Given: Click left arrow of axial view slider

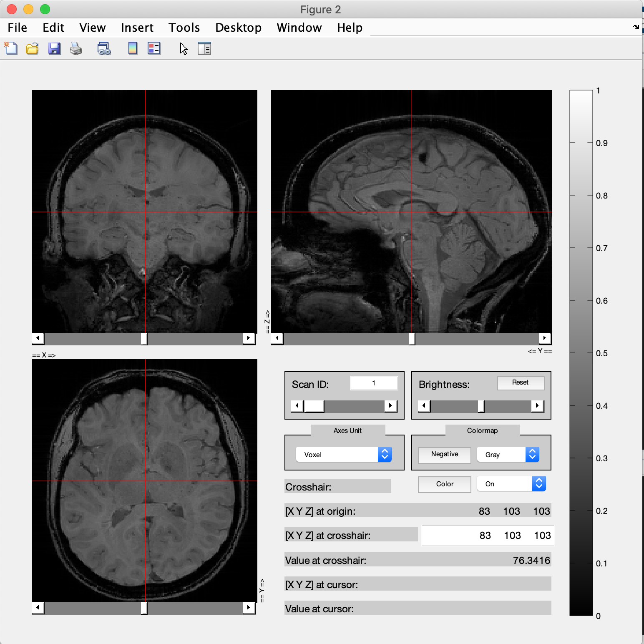Looking at the screenshot, I should coord(38,607).
